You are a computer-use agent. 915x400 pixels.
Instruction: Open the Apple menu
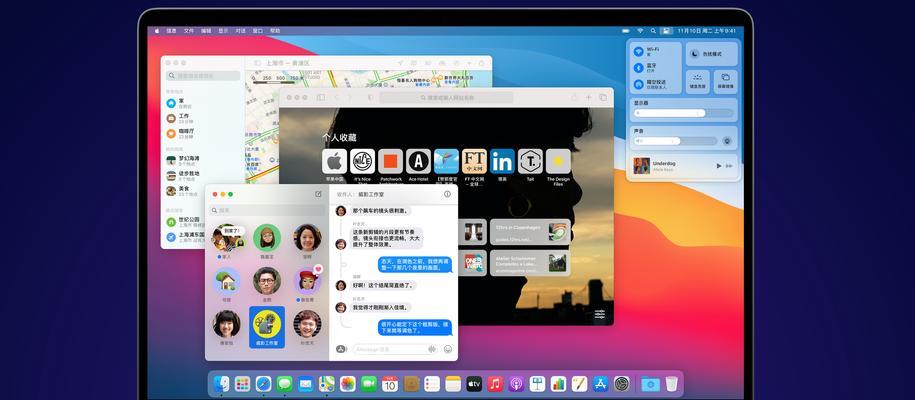(x=156, y=30)
